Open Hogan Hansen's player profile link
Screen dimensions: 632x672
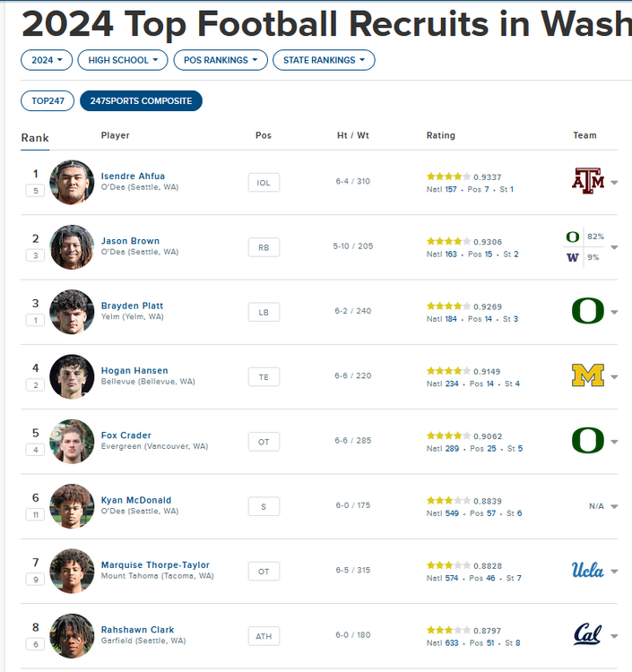pos(134,370)
